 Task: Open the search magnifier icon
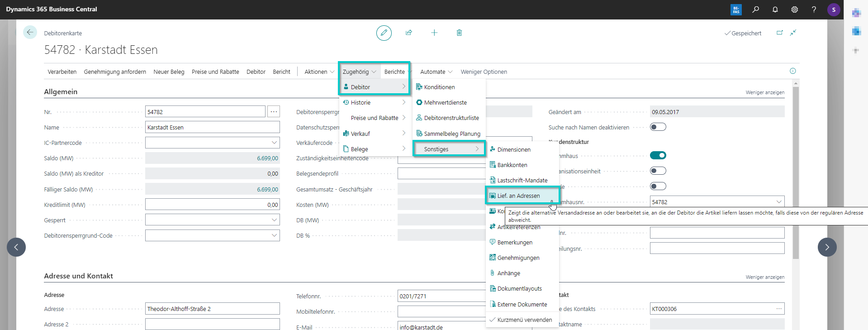pyautogui.click(x=755, y=10)
